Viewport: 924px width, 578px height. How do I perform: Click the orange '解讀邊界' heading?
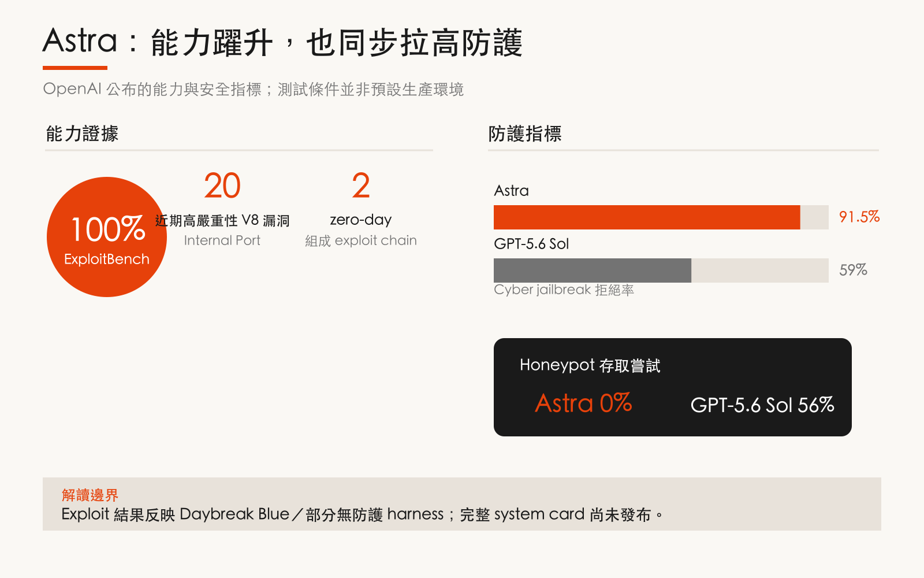point(90,495)
